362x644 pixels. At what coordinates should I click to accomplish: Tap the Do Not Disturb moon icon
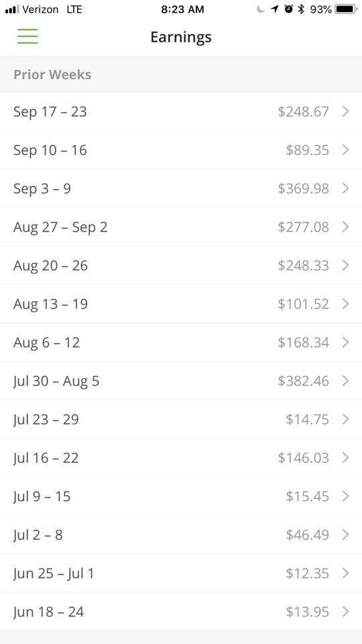pos(261,9)
